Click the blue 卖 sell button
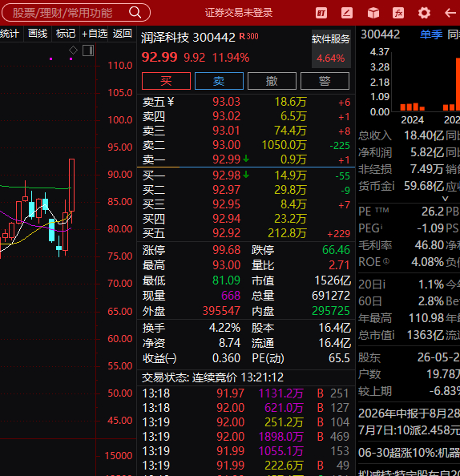 219,81
